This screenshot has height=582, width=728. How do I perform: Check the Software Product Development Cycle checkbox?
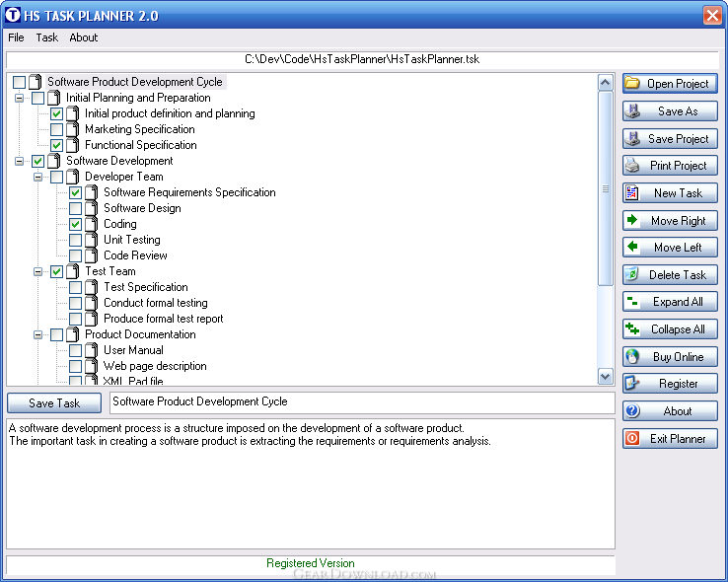19,82
